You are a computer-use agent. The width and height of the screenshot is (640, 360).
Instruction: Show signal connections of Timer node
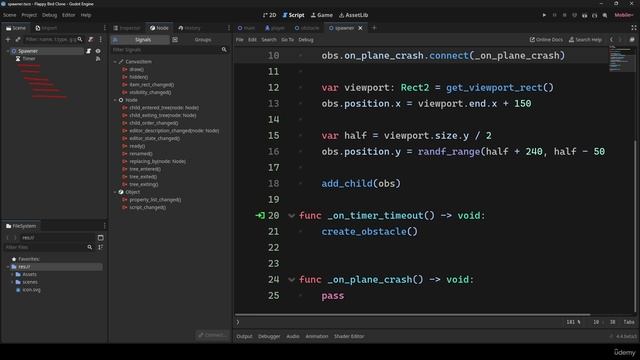coord(98,59)
